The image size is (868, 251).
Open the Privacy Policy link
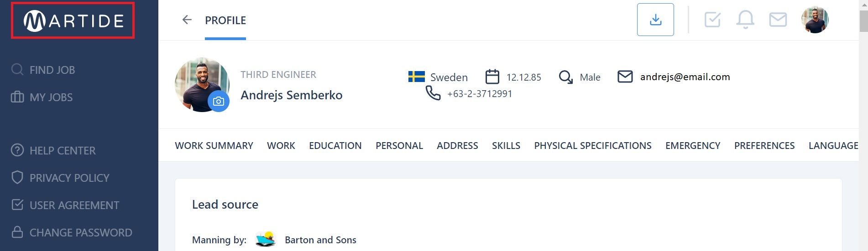tap(60, 178)
